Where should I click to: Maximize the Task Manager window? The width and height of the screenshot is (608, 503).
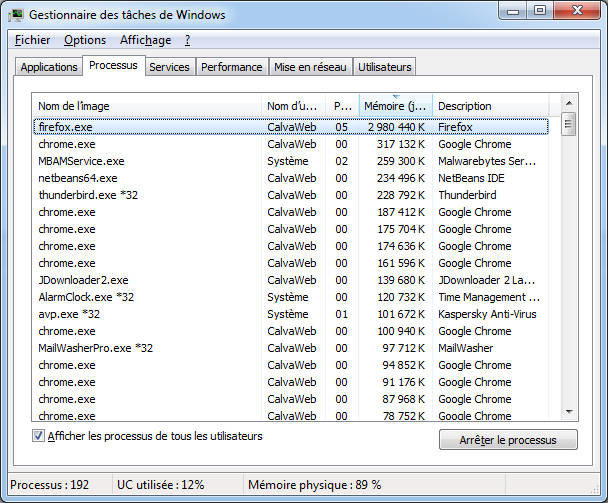[x=540, y=11]
